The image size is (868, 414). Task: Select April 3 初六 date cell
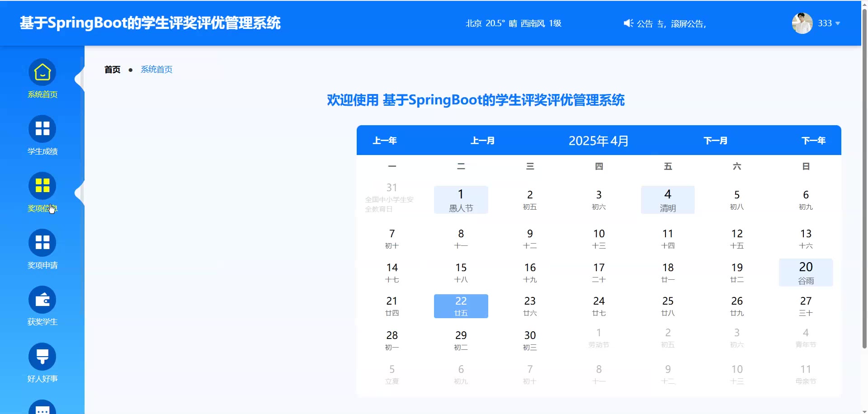click(x=599, y=200)
